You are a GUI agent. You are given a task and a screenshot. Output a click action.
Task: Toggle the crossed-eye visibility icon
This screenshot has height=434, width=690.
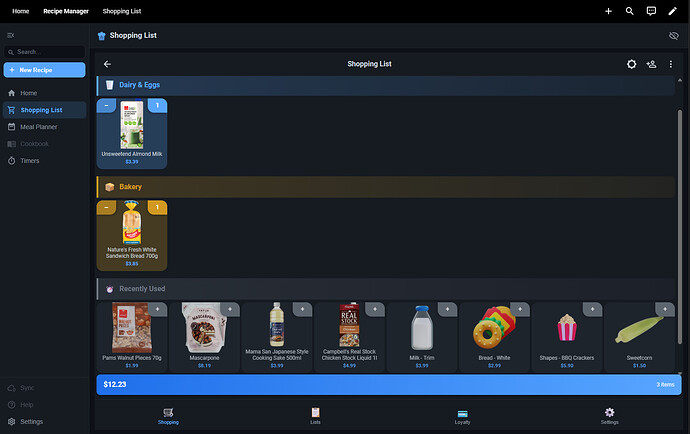point(674,36)
